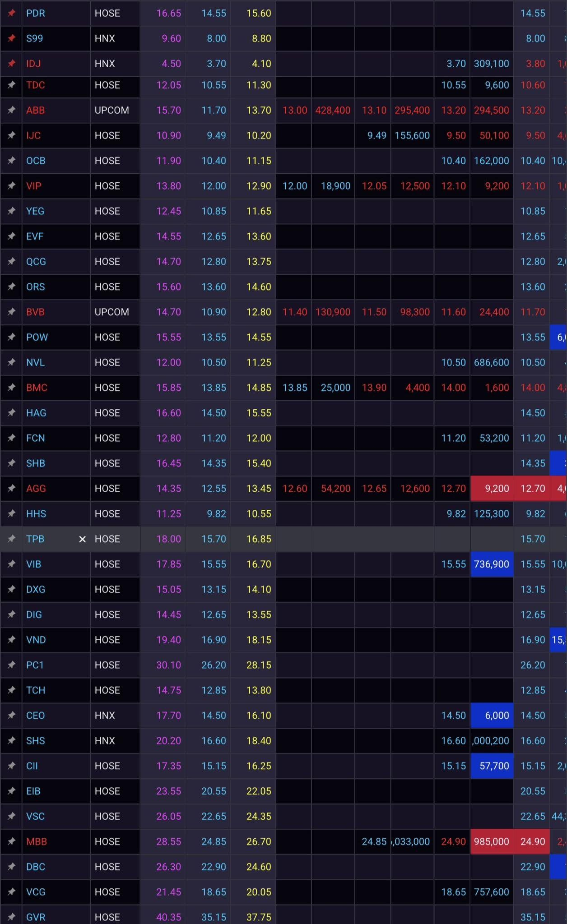
Task: Click ABB bid volume 428,400
Action: [x=333, y=110]
